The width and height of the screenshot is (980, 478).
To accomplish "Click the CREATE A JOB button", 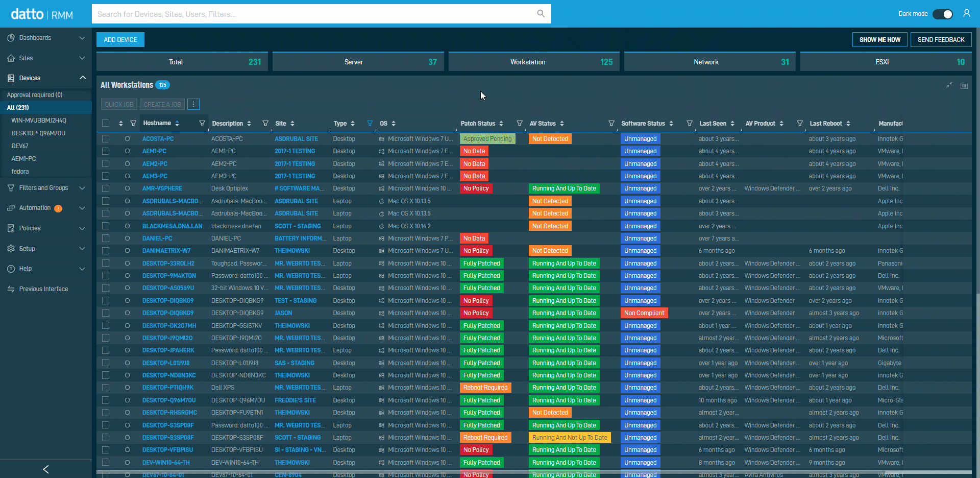I will point(162,104).
